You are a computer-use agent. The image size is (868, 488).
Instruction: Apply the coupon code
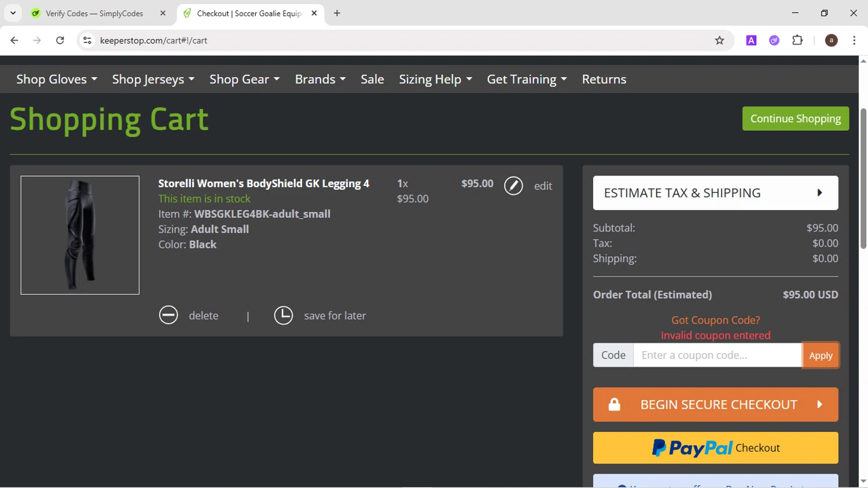821,355
